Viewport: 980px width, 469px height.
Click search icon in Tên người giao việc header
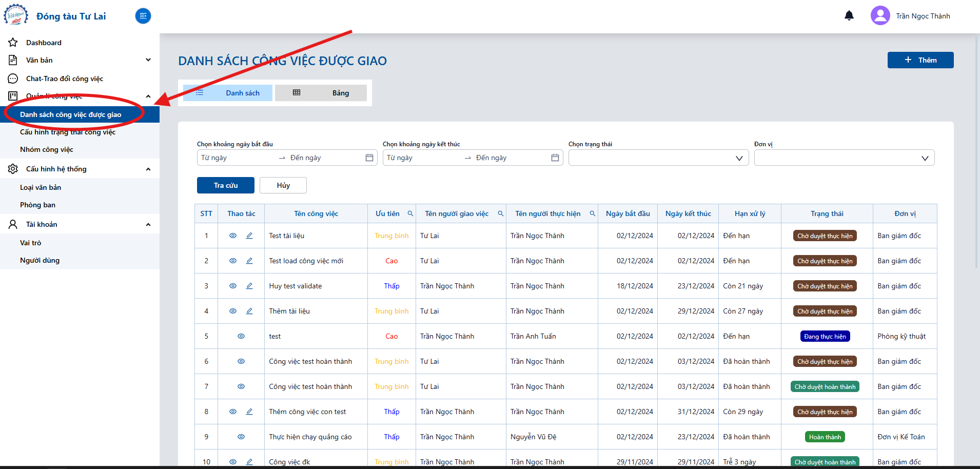(x=501, y=213)
